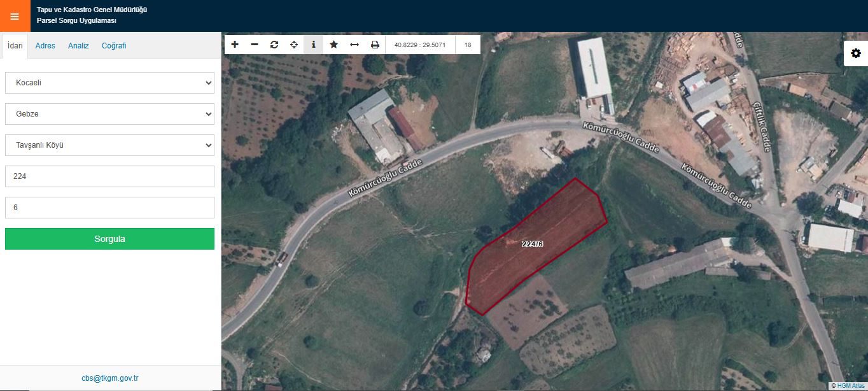Select the distance measure tool
This screenshot has height=391, width=868.
(x=354, y=45)
